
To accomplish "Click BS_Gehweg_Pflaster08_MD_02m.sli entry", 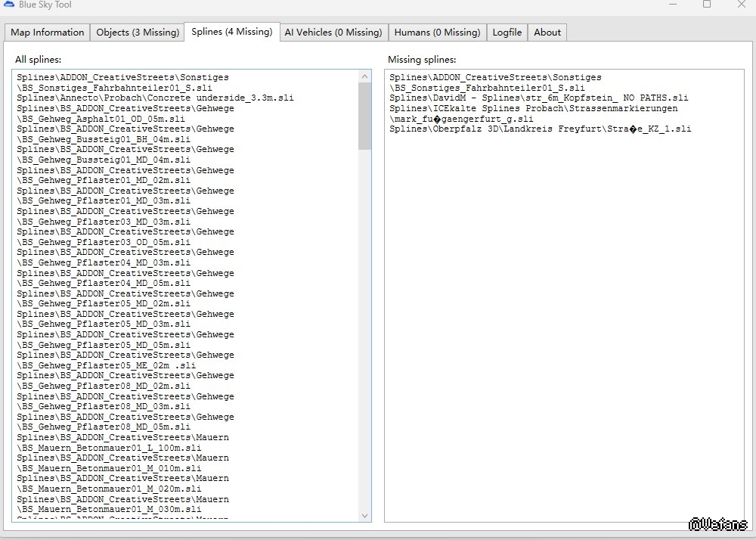I will (104, 386).
